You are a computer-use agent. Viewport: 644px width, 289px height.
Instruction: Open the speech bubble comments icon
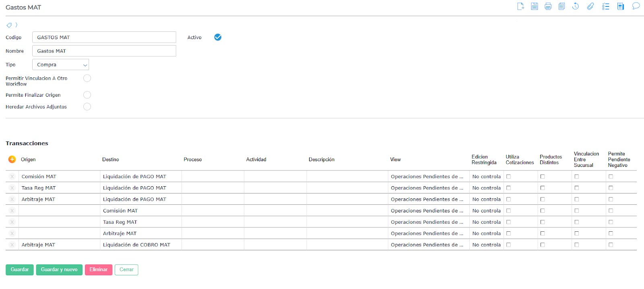pyautogui.click(x=636, y=6)
